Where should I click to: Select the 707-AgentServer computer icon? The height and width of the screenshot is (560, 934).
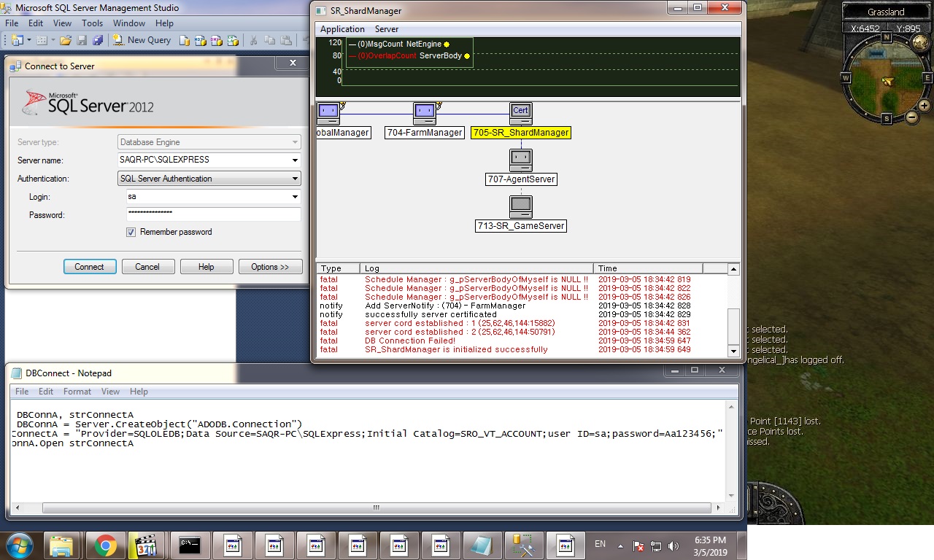coord(520,160)
